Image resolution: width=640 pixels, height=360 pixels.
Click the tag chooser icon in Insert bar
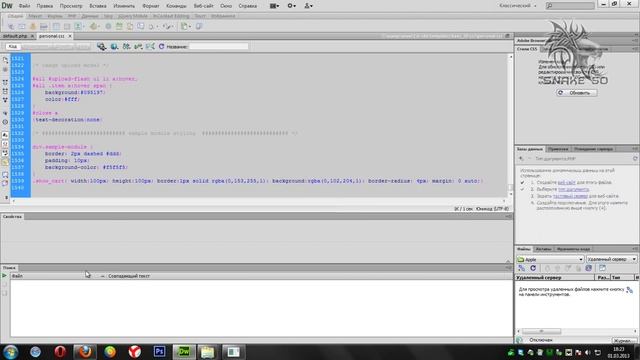tap(199, 27)
